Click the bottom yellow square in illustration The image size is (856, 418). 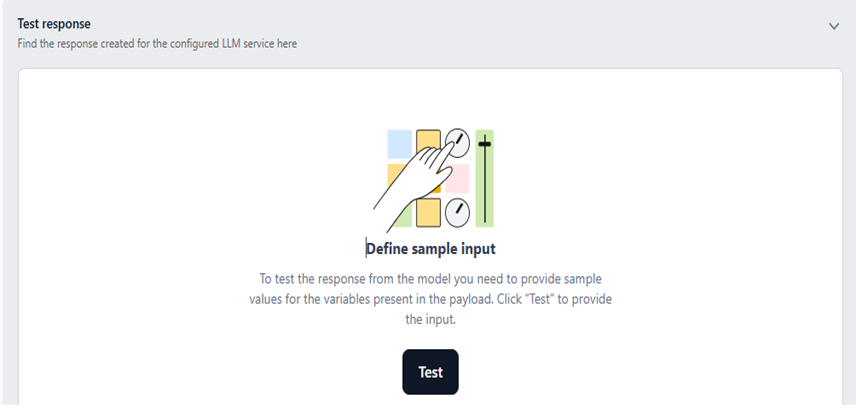[428, 213]
